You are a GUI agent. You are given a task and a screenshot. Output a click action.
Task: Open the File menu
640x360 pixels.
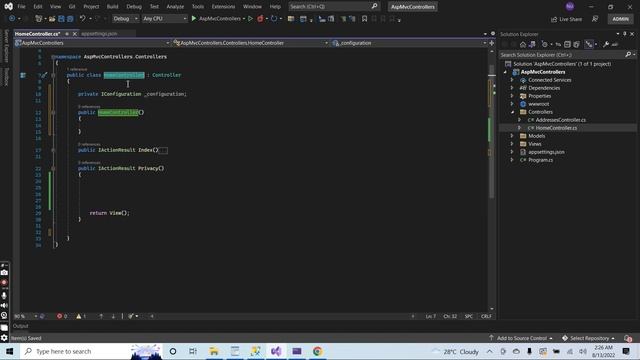point(21,7)
